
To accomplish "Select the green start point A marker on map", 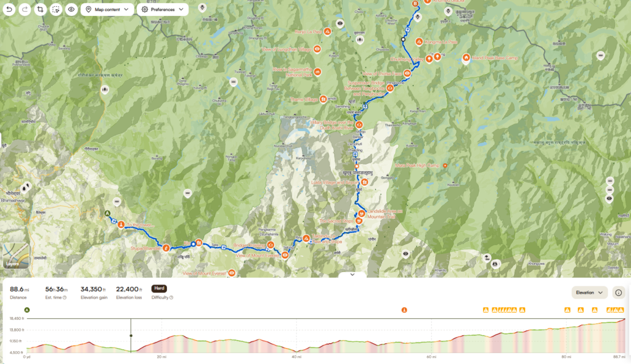I will [107, 213].
